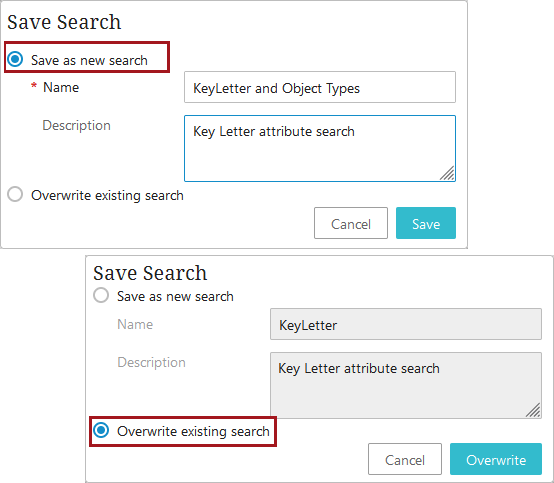Click the grayed Name field showing 'KeyLetter'
This screenshot has height=483, width=554.
(x=406, y=324)
